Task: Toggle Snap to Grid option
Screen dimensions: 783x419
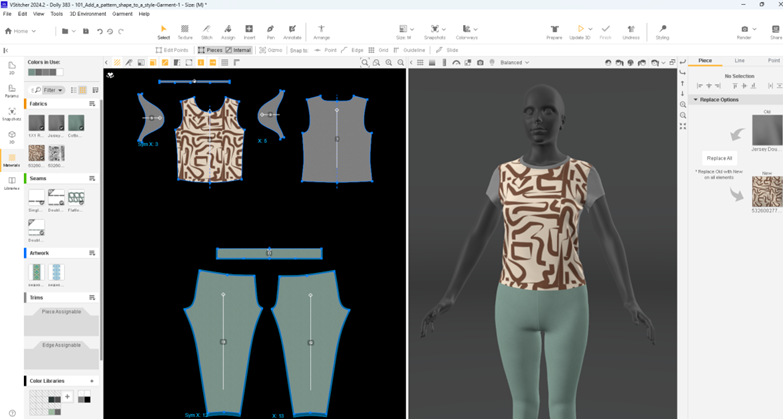Action: 379,50
